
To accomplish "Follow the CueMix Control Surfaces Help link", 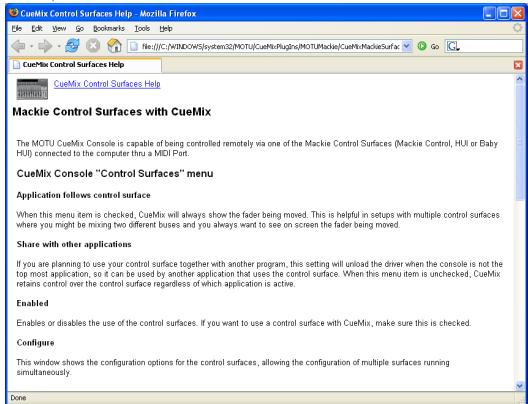I will coord(107,84).
